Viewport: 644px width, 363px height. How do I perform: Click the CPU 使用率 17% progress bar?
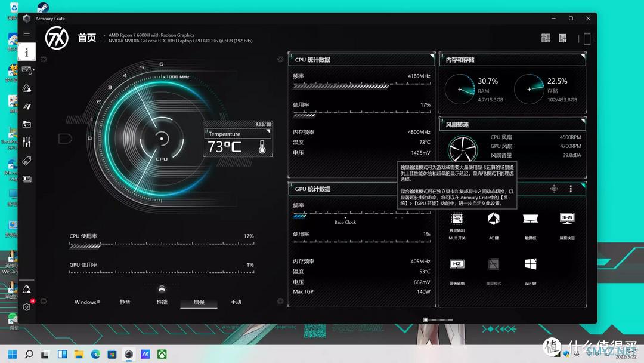pos(162,246)
